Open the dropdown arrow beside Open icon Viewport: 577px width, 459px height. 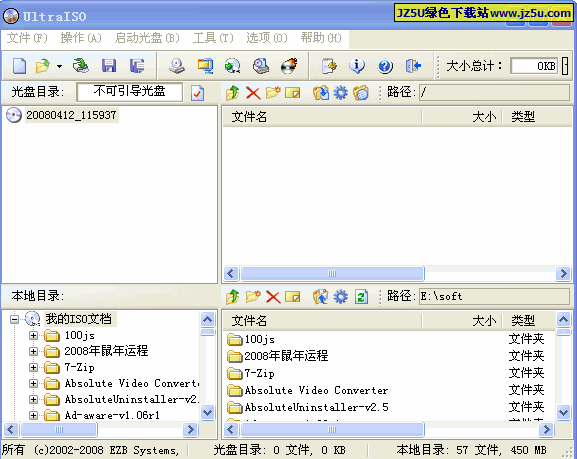point(59,67)
